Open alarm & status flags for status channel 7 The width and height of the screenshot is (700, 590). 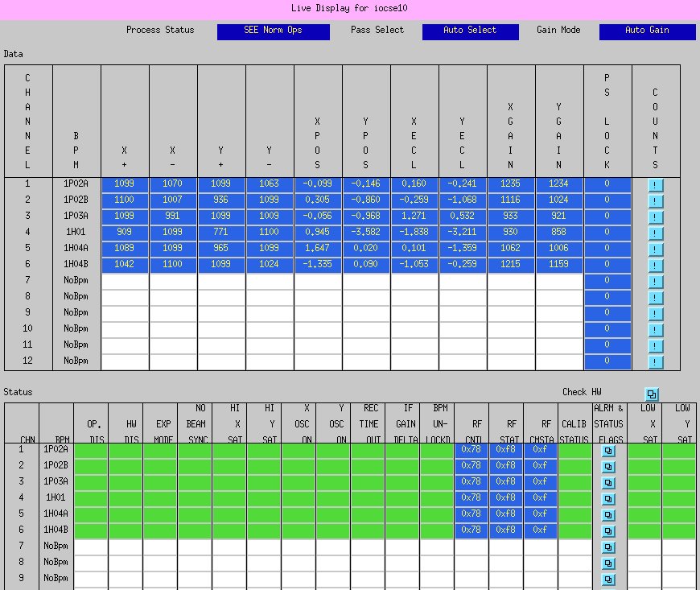point(608,547)
